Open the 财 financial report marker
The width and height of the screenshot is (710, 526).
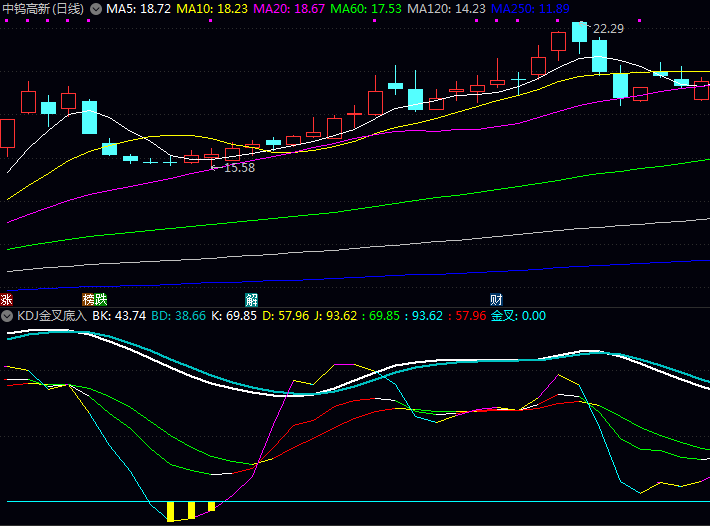[x=496, y=299]
